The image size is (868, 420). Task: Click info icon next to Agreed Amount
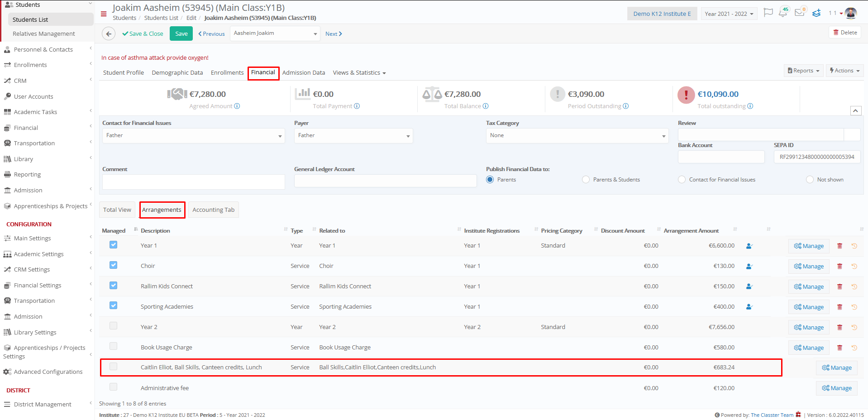[237, 106]
